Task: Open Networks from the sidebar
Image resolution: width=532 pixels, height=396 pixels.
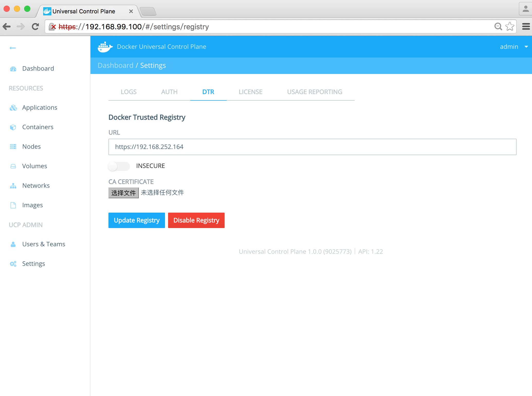Action: tap(36, 186)
